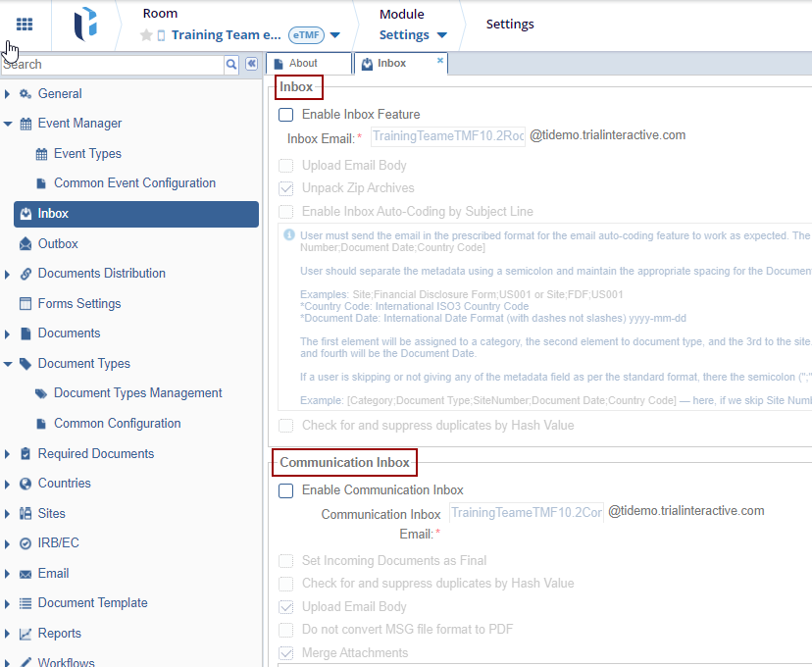Viewport: 812px width, 667px height.
Task: Star the Training Team room as favorite
Action: [x=146, y=35]
